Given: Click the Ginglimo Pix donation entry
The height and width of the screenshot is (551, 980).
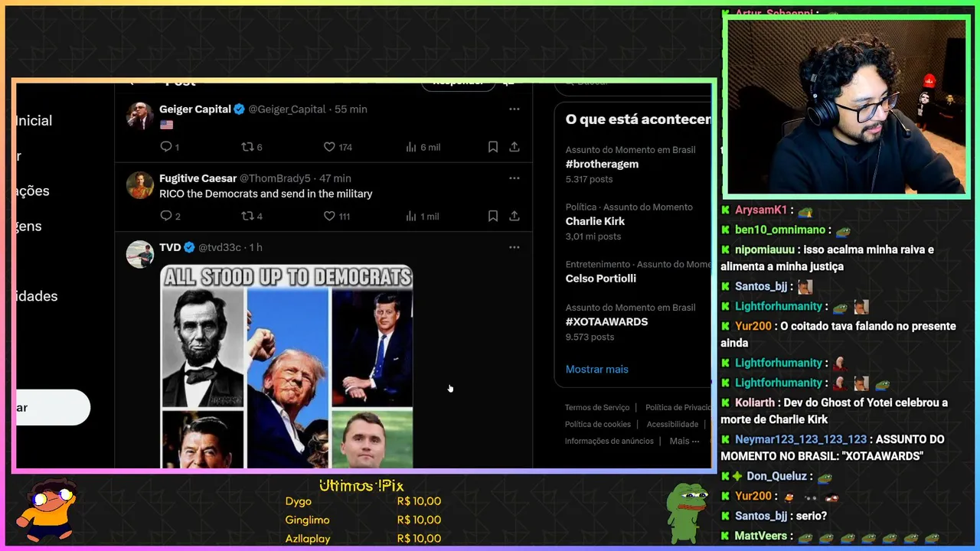Looking at the screenshot, I should (363, 520).
